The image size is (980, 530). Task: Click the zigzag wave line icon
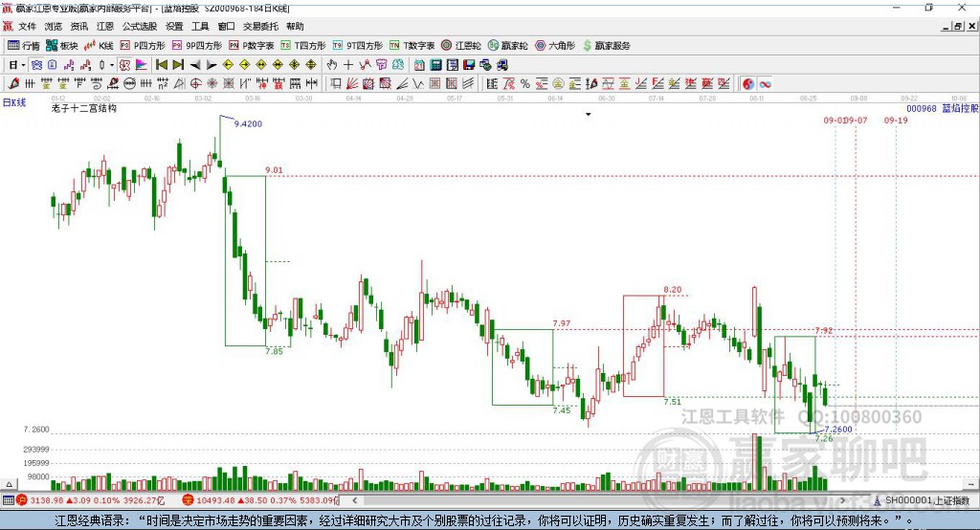tap(417, 84)
